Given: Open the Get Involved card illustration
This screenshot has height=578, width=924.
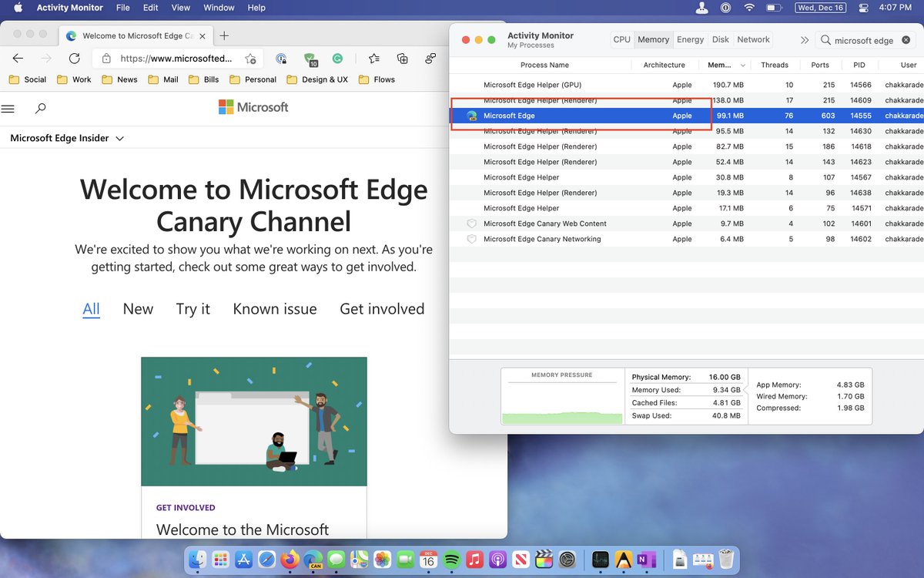Looking at the screenshot, I should [254, 422].
